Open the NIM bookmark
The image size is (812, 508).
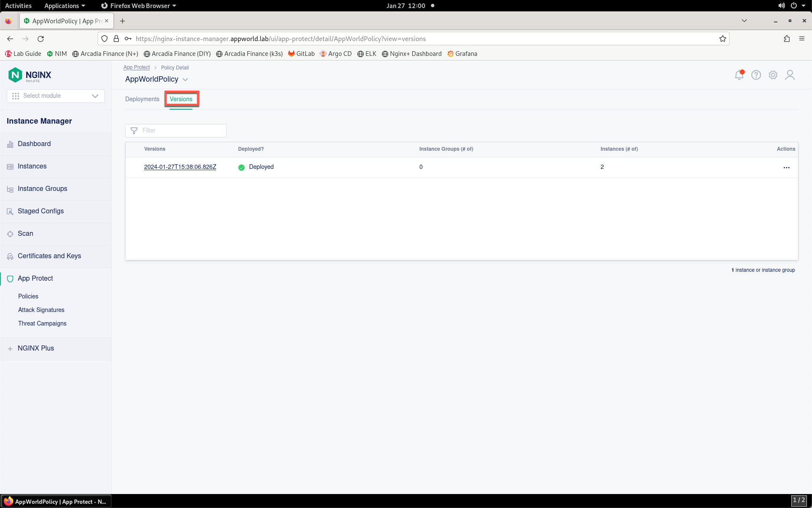point(57,54)
